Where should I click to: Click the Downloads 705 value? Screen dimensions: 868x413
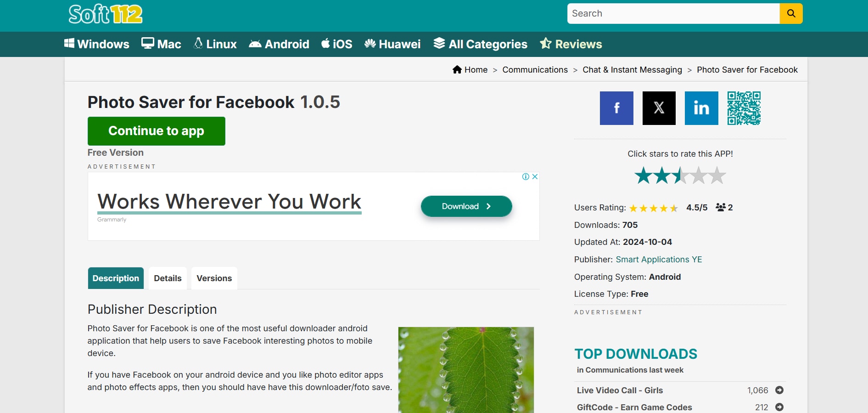[630, 225]
